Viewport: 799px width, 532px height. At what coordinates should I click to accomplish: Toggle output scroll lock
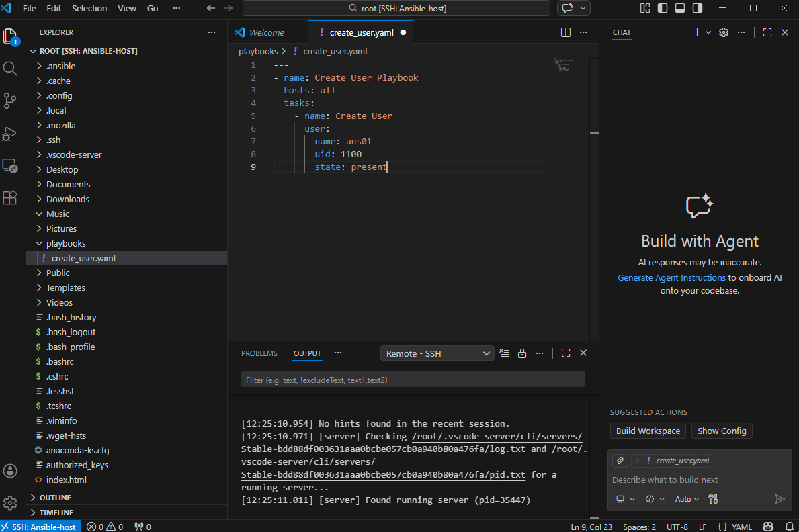[x=521, y=353]
